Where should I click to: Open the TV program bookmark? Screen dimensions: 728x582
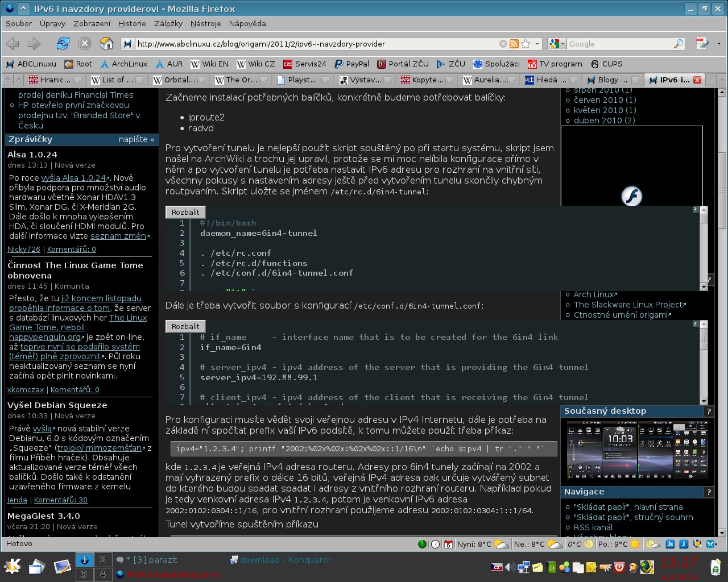click(x=555, y=64)
